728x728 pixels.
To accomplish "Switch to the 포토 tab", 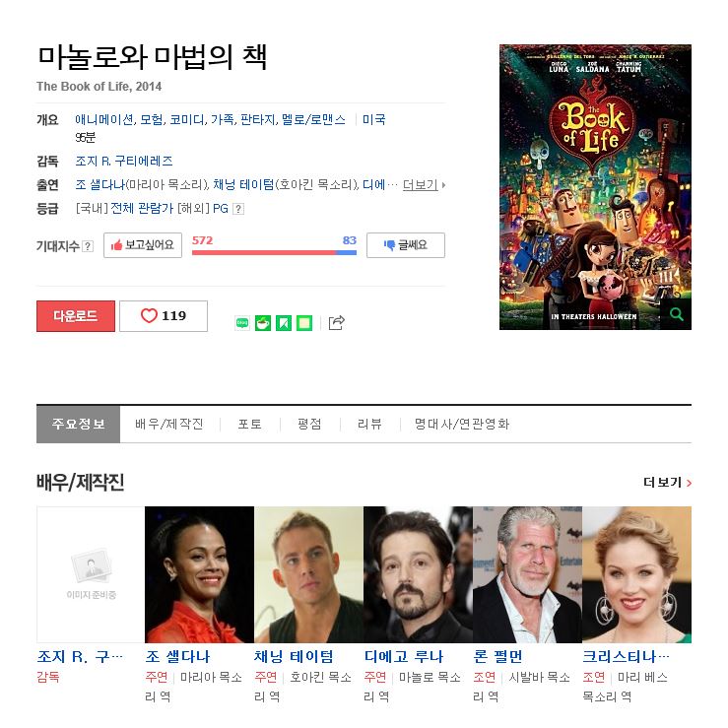I will tap(250, 424).
